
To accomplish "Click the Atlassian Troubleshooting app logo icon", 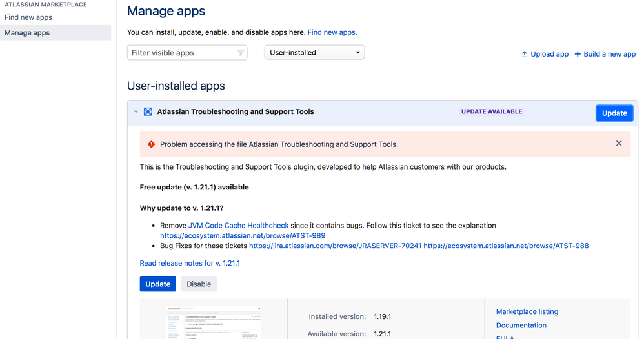I will (x=148, y=111).
